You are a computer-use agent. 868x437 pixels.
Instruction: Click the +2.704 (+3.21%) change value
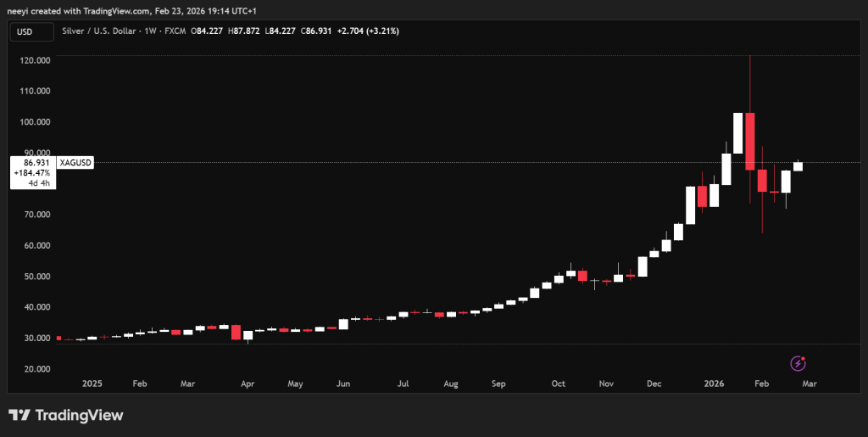tap(368, 31)
